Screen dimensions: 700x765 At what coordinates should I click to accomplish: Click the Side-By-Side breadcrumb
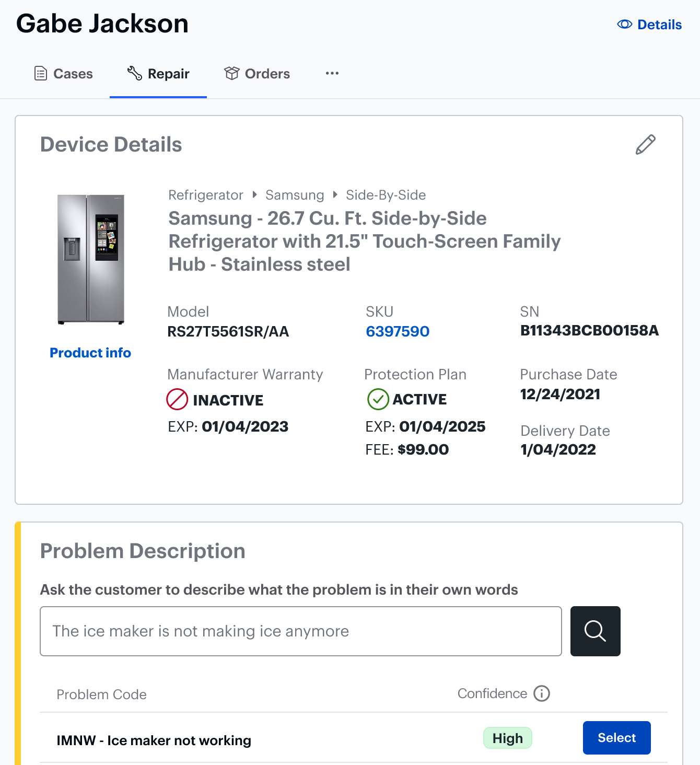[386, 195]
